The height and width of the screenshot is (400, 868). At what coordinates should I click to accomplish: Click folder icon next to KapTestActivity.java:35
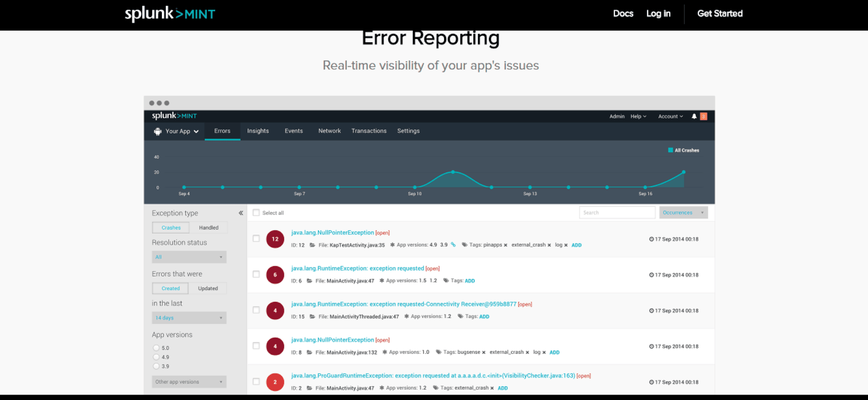[312, 245]
